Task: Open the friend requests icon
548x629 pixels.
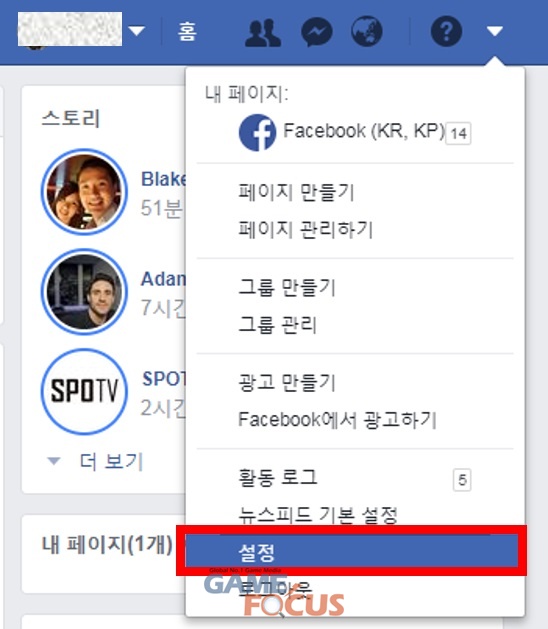Action: point(263,32)
